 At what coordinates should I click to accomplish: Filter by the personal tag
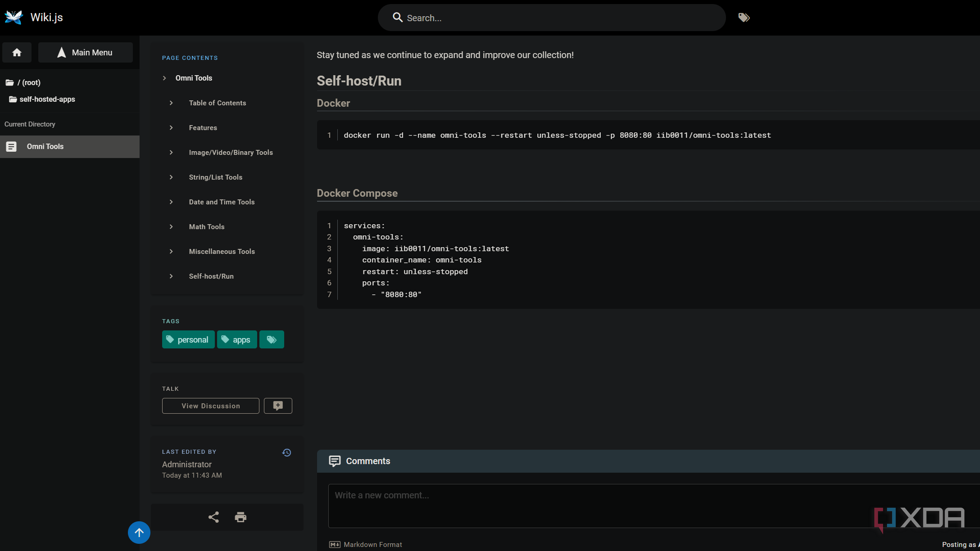[x=188, y=339]
